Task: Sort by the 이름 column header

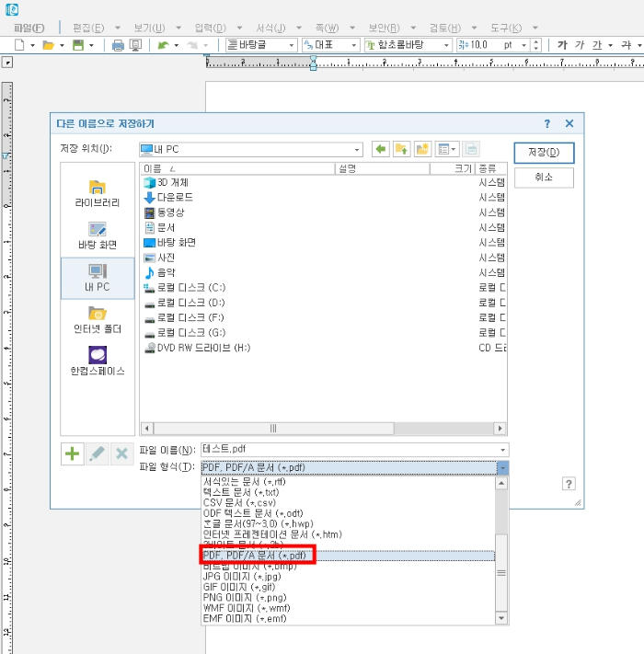Action: 237,168
